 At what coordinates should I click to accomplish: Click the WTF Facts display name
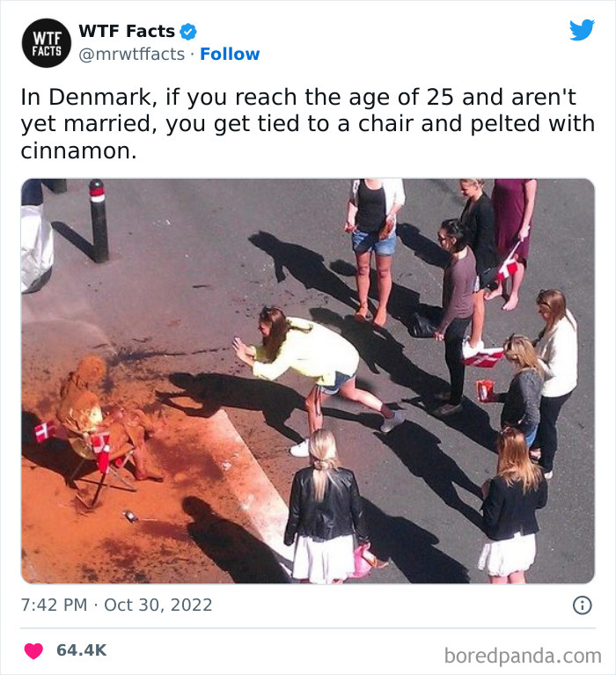[x=127, y=32]
